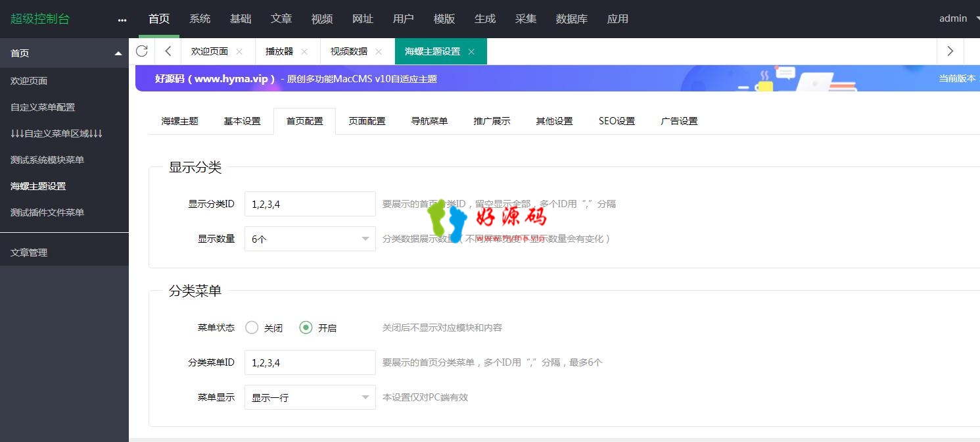Select the 基本设置 tab

(x=243, y=121)
